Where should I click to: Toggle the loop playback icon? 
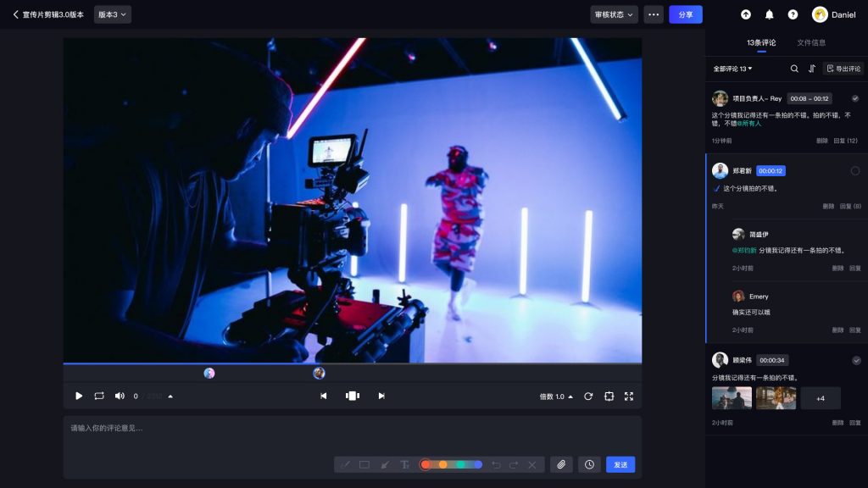click(99, 396)
